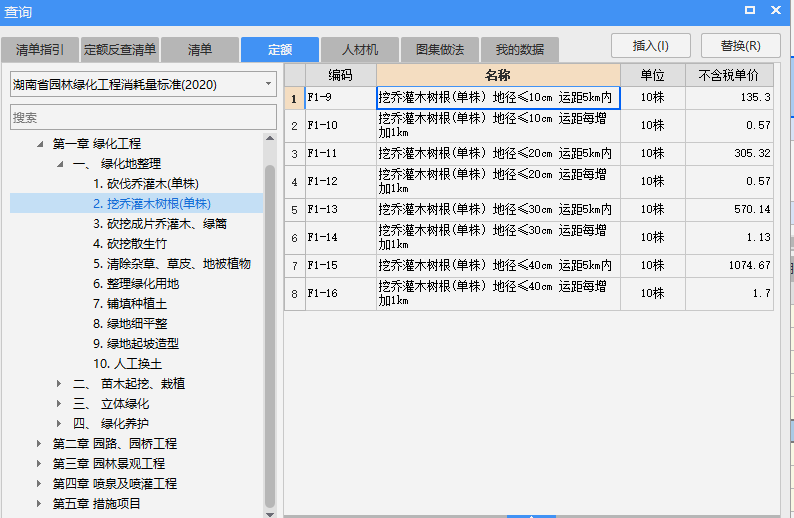
Task: Select tree item 9. 绿地起坡造型
Action: (x=136, y=344)
